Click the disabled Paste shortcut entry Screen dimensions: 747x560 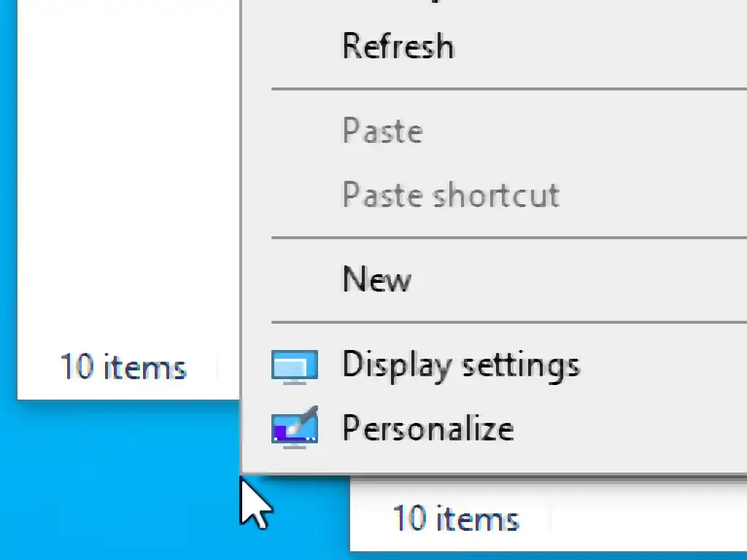click(451, 195)
